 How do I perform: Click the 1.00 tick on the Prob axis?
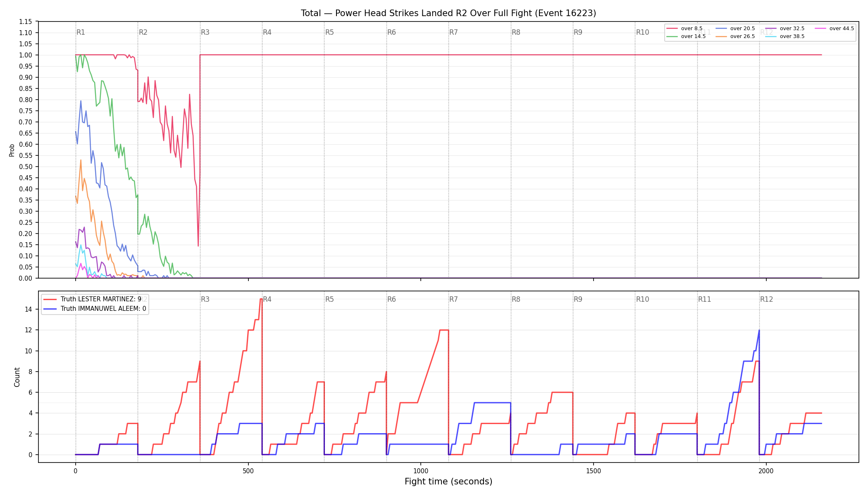click(x=26, y=55)
